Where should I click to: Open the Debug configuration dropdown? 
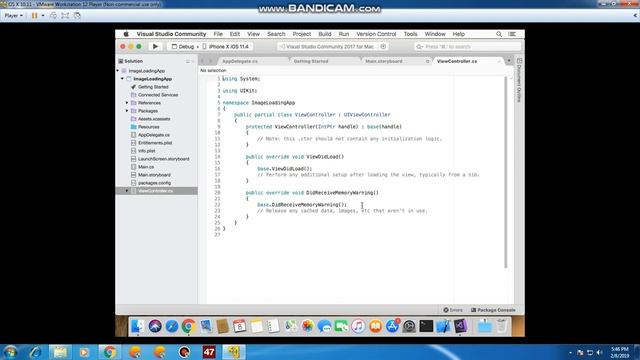[183, 47]
